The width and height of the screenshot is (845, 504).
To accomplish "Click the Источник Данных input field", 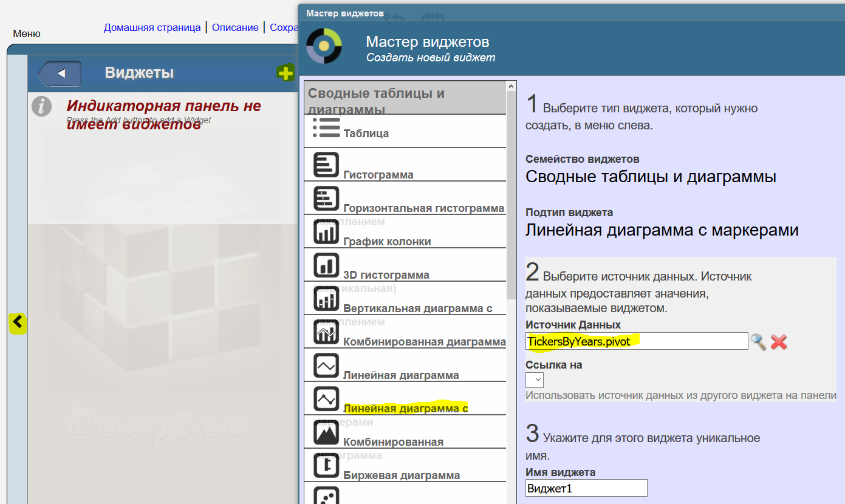I will coord(637,341).
